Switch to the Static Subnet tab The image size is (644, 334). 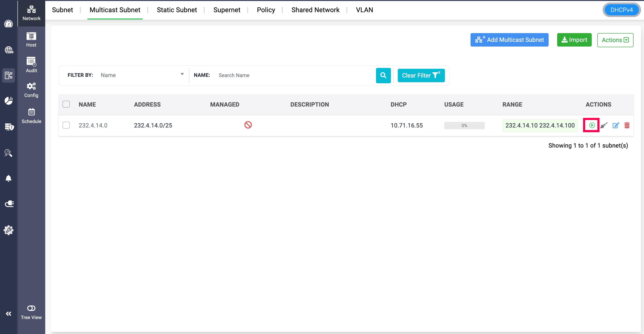(x=177, y=10)
